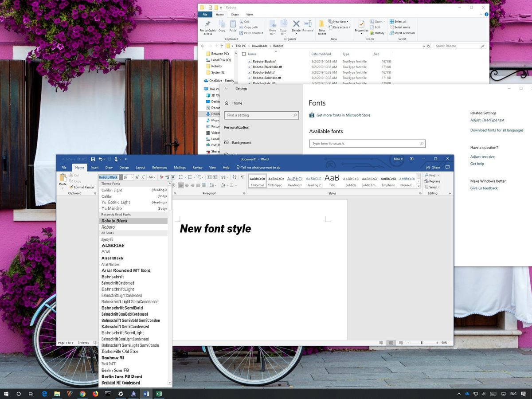This screenshot has width=532, height=399.
Task: Open the Clear All Formatting icon
Action: coord(162,177)
